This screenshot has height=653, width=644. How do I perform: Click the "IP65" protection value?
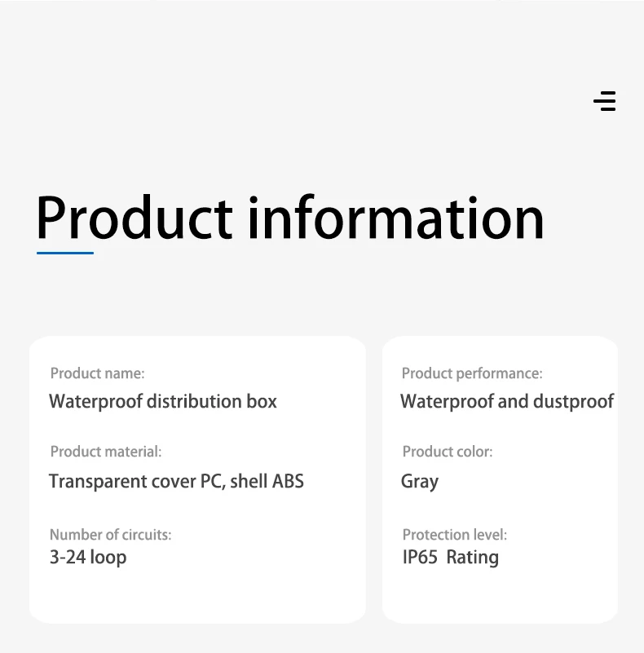(x=420, y=558)
